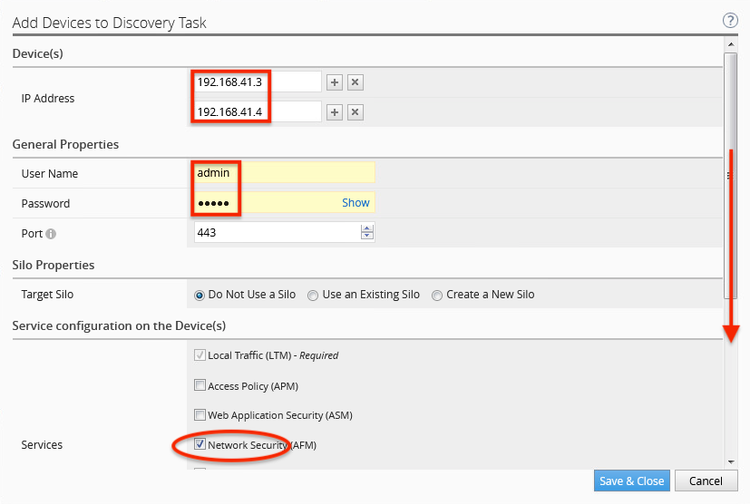The image size is (750, 504).
Task: Click the Save & Close button
Action: click(x=631, y=481)
